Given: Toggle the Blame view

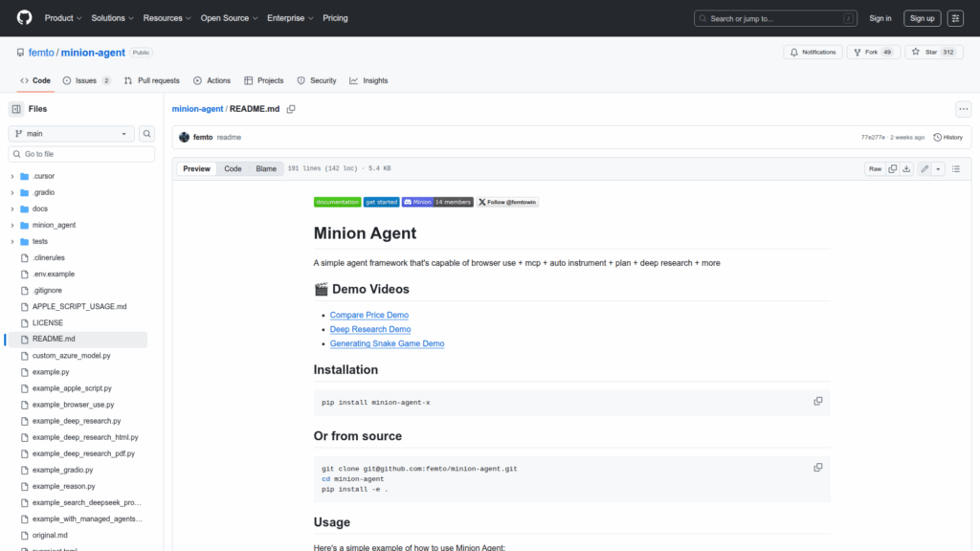Looking at the screenshot, I should click(x=266, y=168).
